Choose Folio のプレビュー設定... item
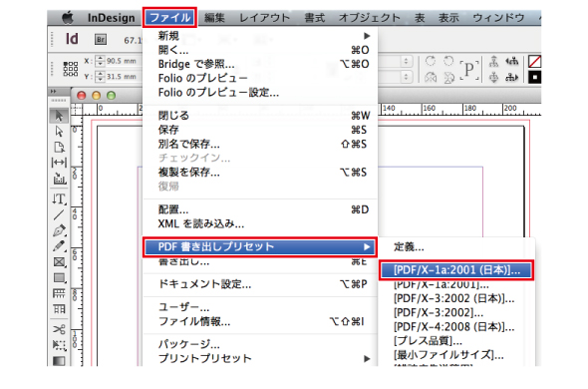Screen dimensions: 588x389 (260, 93)
